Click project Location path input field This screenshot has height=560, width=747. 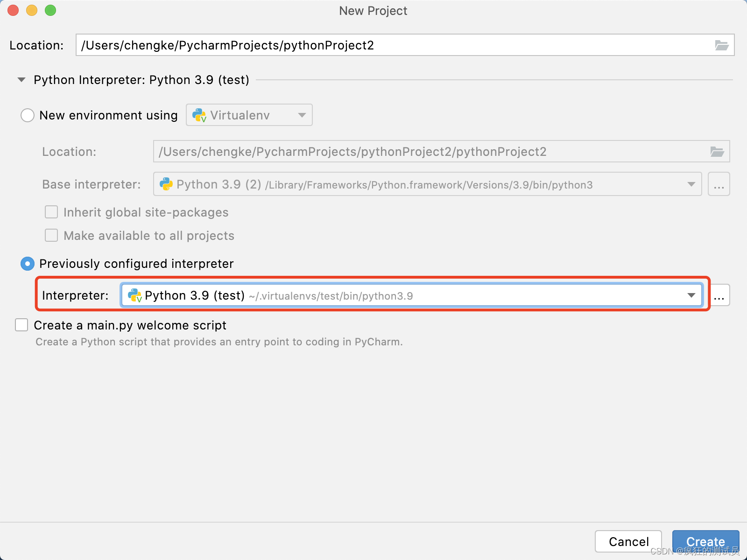pos(405,45)
